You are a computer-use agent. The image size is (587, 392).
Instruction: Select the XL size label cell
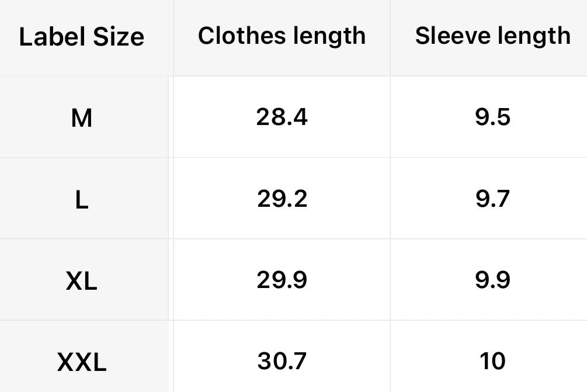82,282
